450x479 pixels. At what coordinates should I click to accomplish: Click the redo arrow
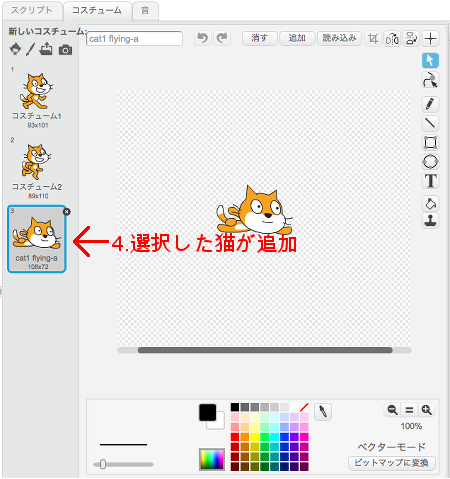[222, 38]
